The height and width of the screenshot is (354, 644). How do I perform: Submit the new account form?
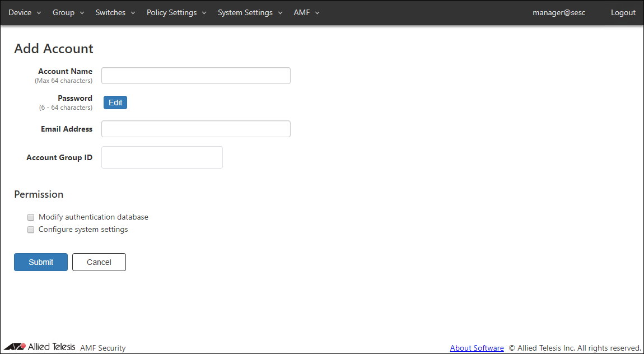coord(41,262)
